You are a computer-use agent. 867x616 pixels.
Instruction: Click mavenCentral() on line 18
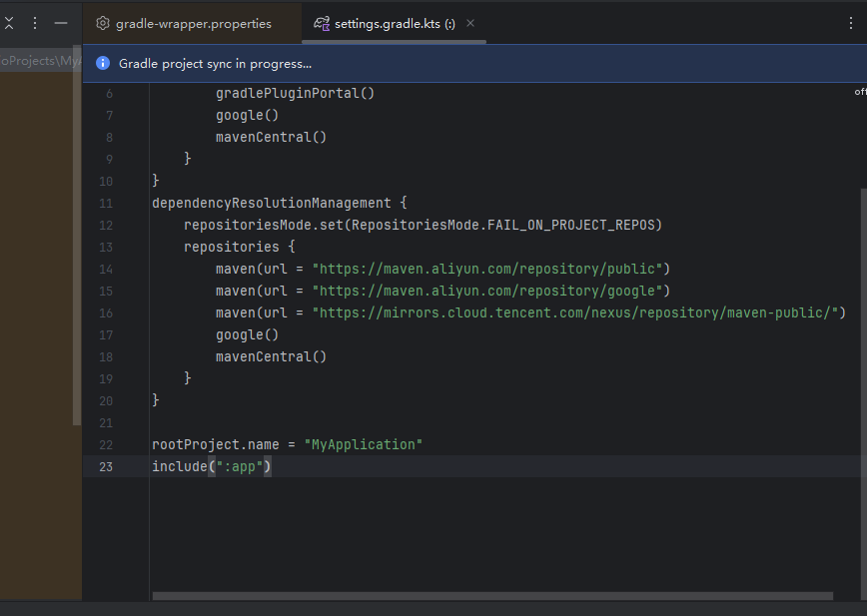(271, 356)
